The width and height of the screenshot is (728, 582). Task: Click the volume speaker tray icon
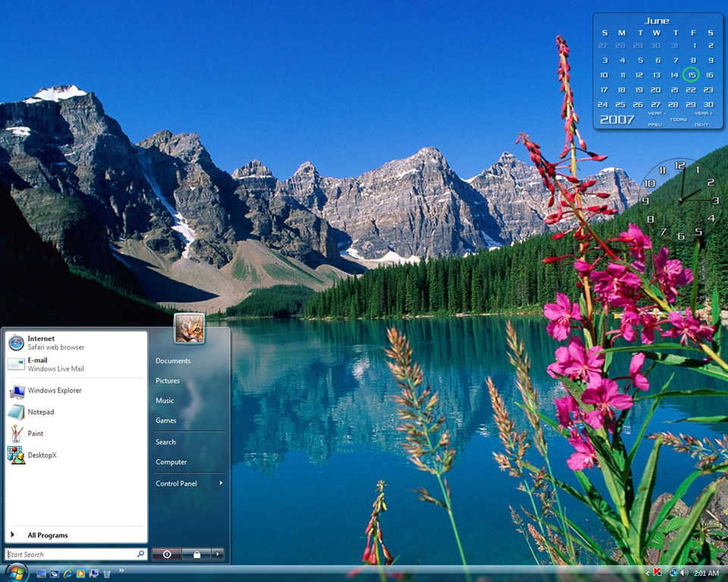tap(684, 573)
